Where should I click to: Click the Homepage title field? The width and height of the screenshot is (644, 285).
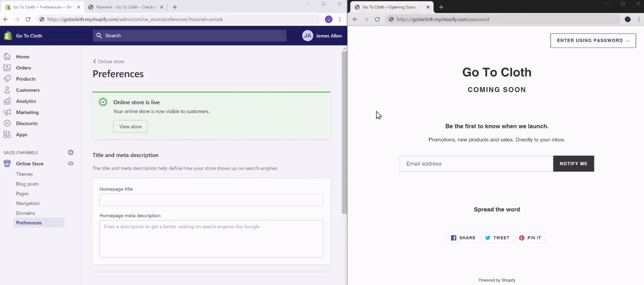tap(211, 200)
